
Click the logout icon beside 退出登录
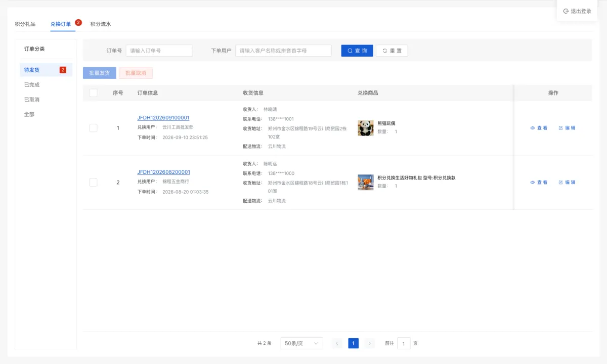point(566,11)
